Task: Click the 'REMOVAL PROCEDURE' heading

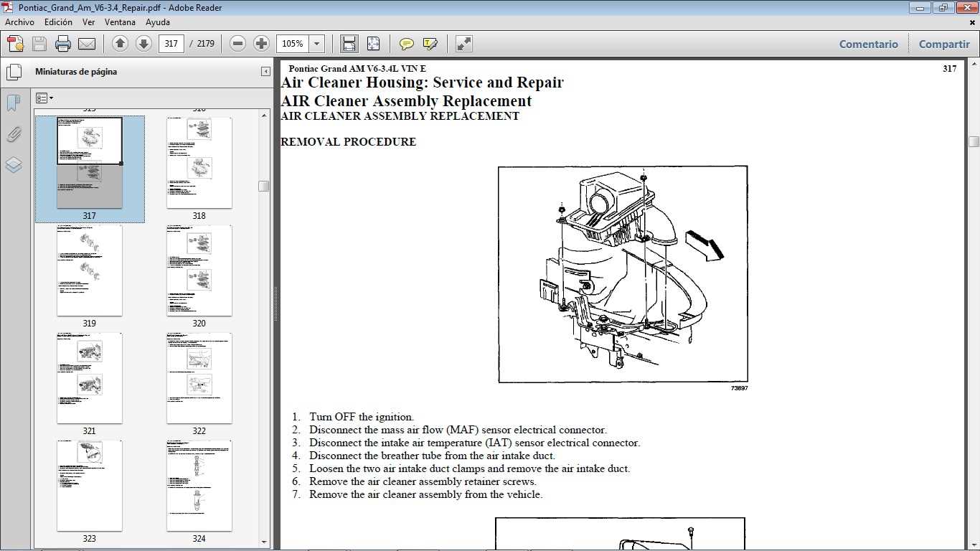Action: (x=348, y=142)
